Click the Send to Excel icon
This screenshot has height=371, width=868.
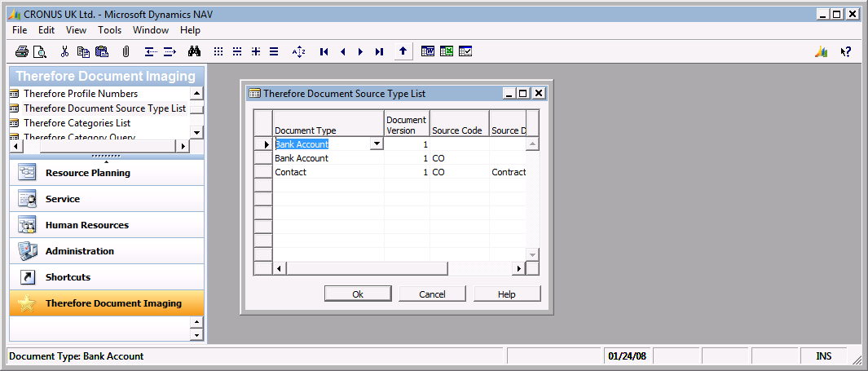[x=446, y=51]
